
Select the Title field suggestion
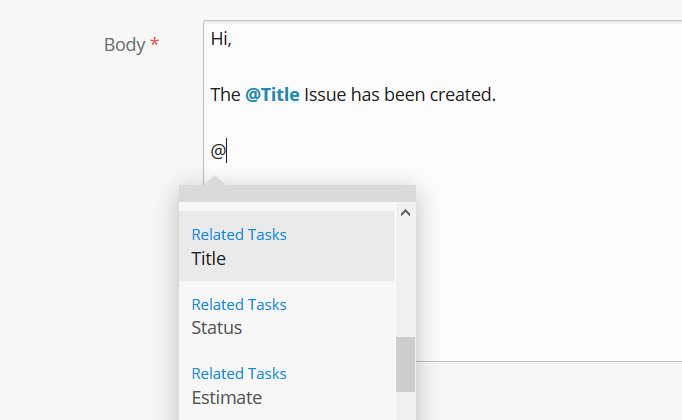287,247
